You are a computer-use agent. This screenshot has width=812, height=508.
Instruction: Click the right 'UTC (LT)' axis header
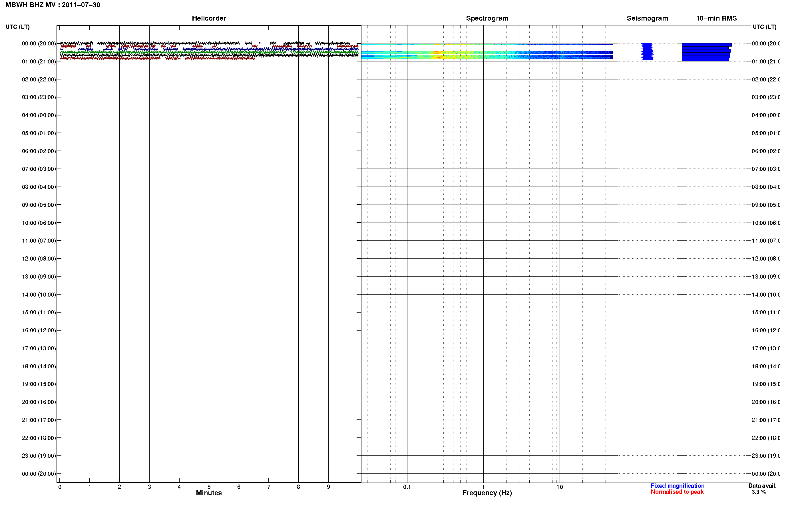764,27
